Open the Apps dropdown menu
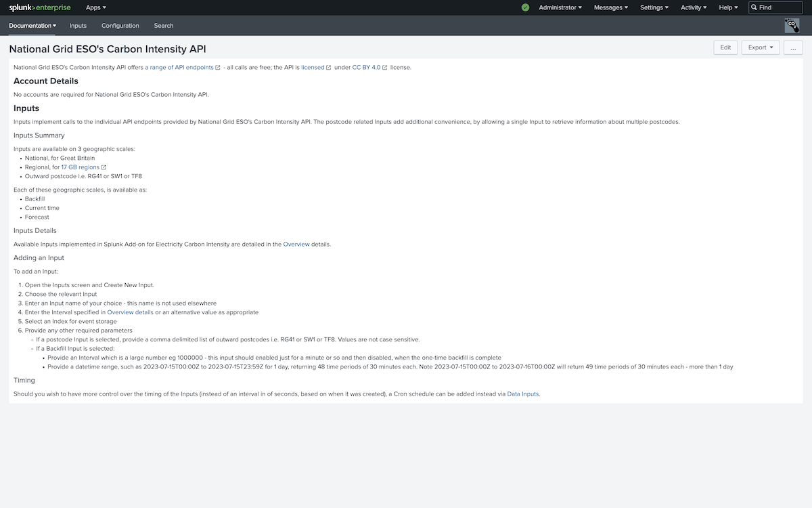The height and width of the screenshot is (508, 812). point(96,7)
